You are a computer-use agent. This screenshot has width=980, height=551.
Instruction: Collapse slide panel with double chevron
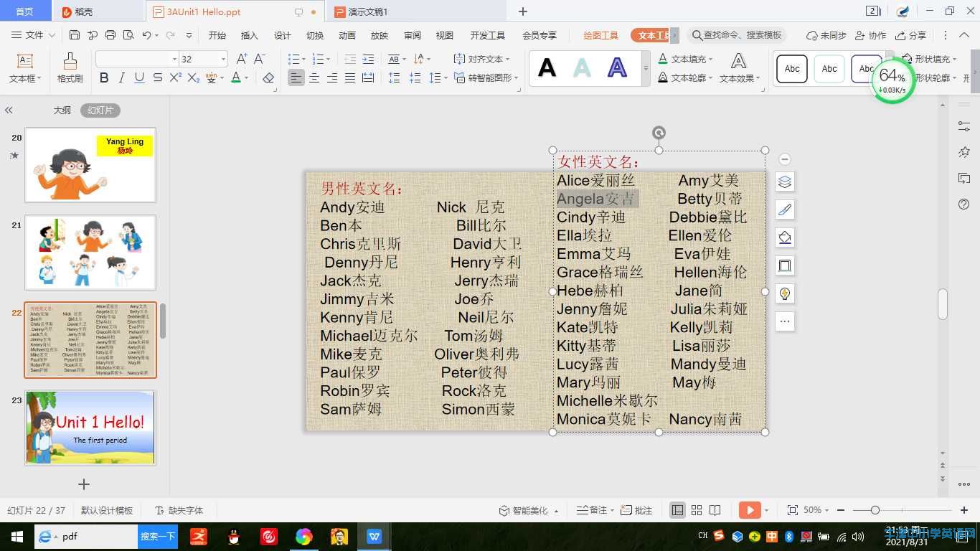click(x=9, y=110)
